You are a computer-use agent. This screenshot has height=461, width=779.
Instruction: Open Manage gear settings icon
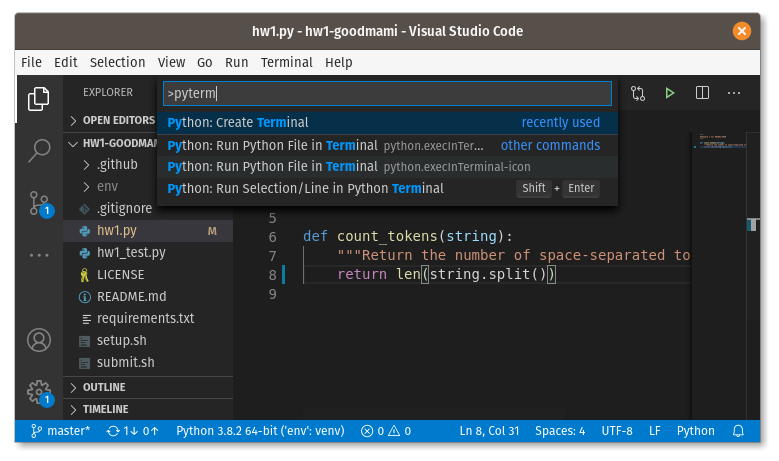click(40, 393)
